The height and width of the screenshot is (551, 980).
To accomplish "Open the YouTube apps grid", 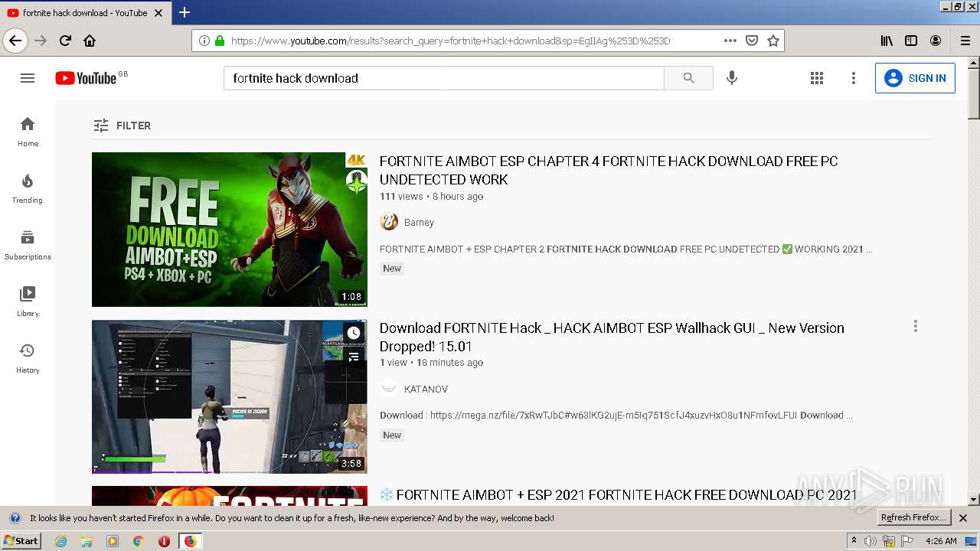I will (x=817, y=78).
